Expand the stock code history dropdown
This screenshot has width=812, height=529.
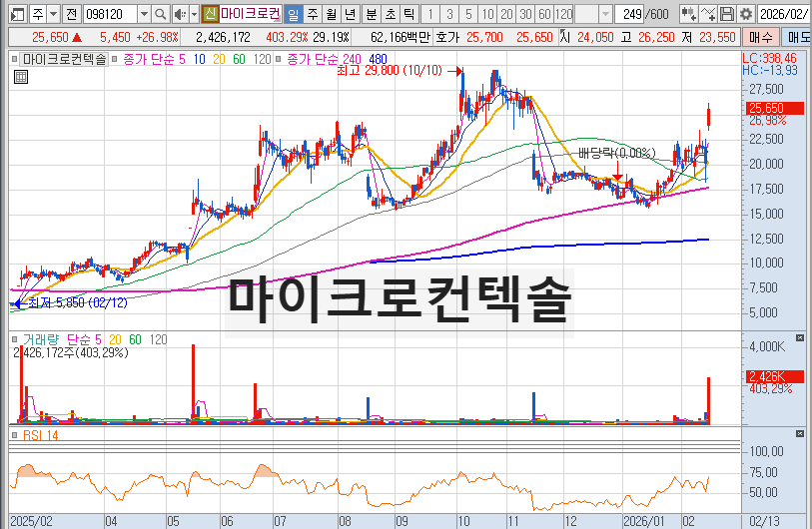point(145,14)
